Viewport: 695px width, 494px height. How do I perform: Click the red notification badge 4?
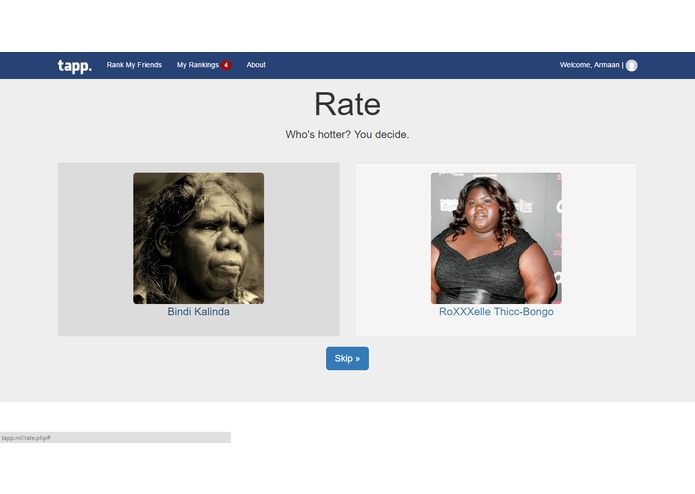pyautogui.click(x=226, y=65)
